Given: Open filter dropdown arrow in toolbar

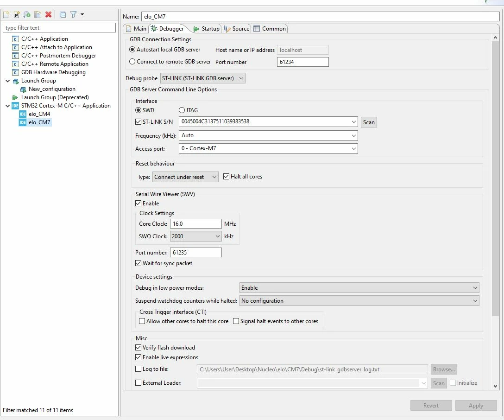Looking at the screenshot, I should click(82, 14).
